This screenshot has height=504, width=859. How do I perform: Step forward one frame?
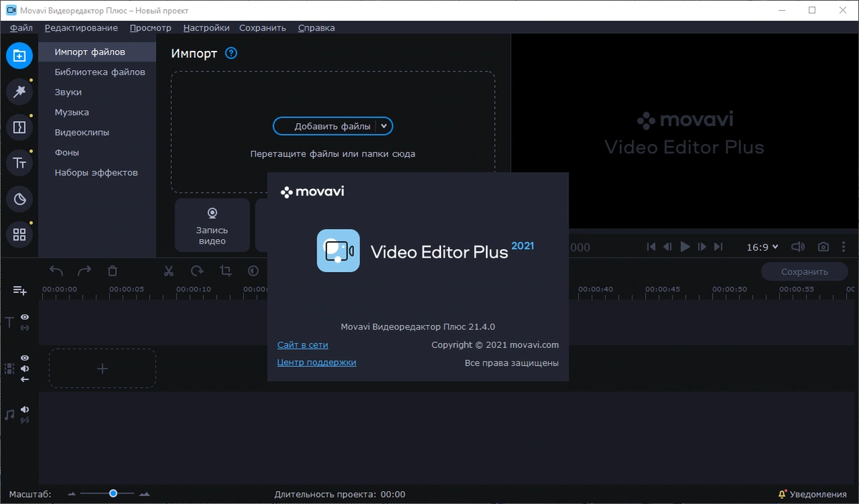pos(702,247)
